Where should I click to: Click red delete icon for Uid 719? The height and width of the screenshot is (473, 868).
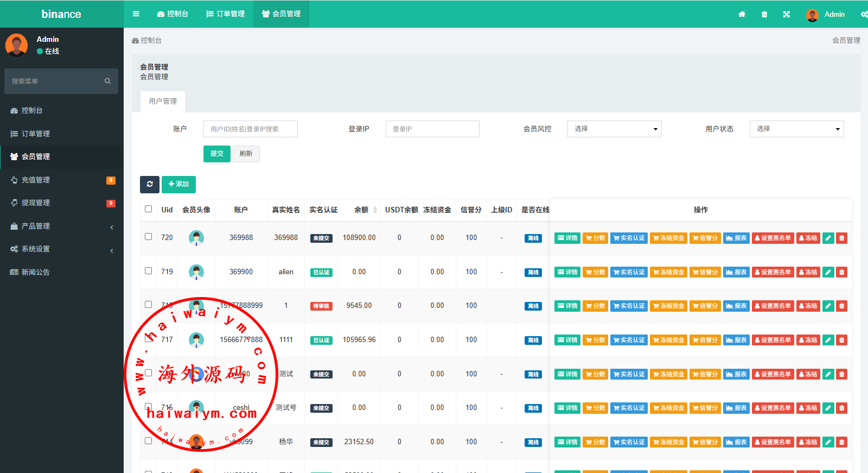coord(841,272)
